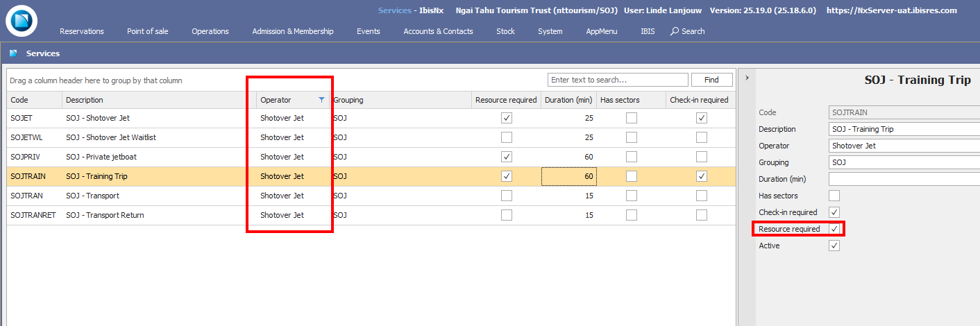Image resolution: width=980 pixels, height=326 pixels.
Task: Open the Accounts & Contacts menu
Action: pos(439,31)
